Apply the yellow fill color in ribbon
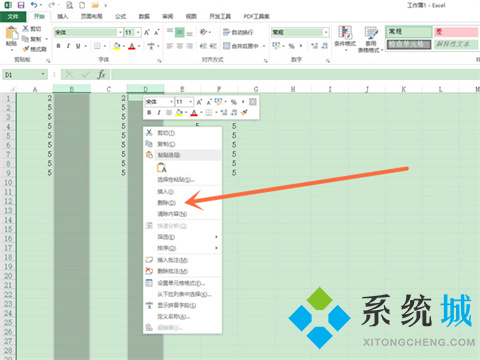 pyautogui.click(x=117, y=46)
